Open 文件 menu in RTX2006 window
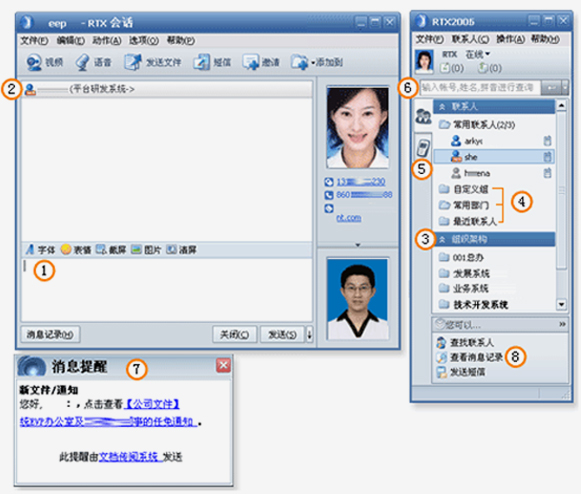This screenshot has width=581, height=494. 429,39
